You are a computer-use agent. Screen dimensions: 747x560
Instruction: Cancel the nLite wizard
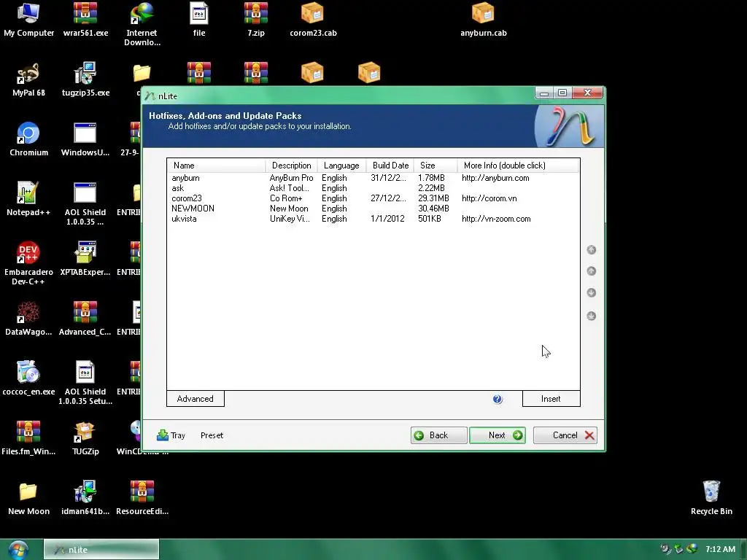(x=565, y=435)
